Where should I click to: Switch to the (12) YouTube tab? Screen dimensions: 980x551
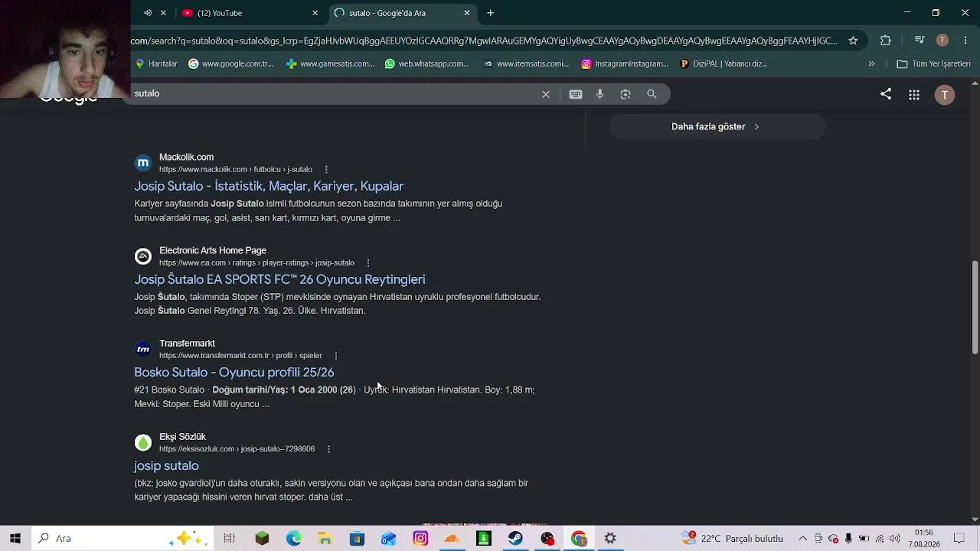249,13
